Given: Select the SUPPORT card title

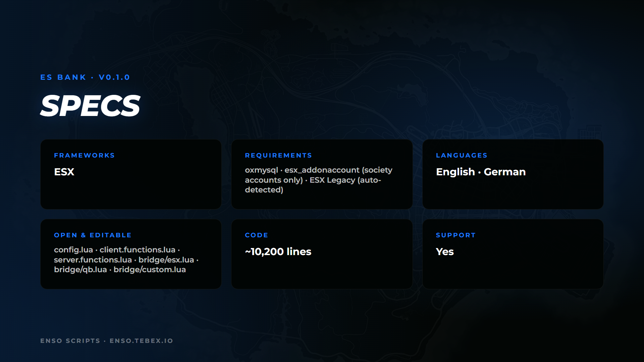Looking at the screenshot, I should pyautogui.click(x=455, y=235).
